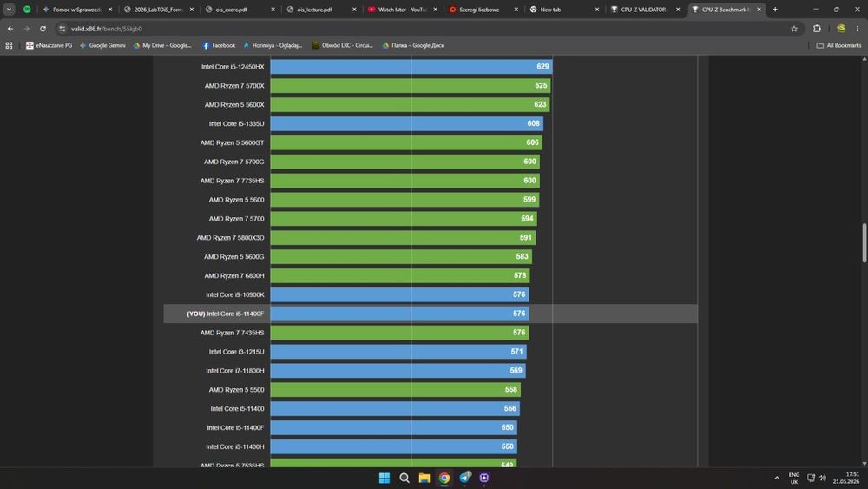868x489 pixels.
Task: Bookmark this page with the star icon
Action: tap(794, 29)
